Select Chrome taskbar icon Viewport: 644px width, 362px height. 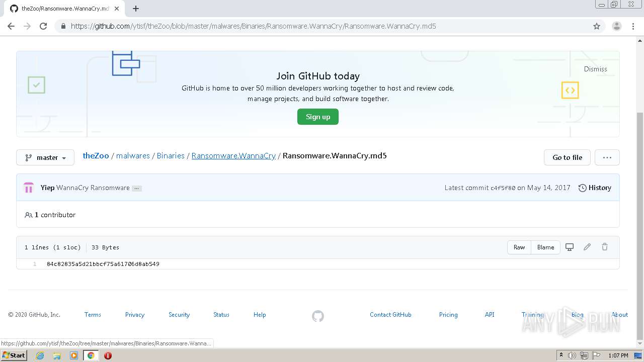pos(91,355)
